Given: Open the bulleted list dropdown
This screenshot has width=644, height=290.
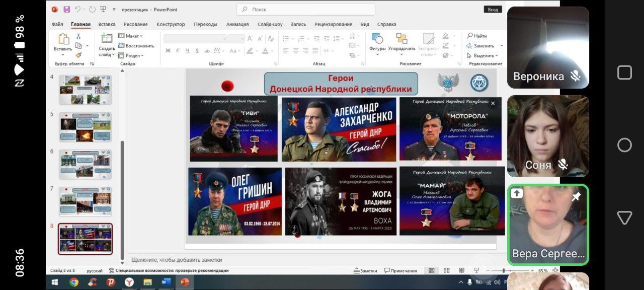Looking at the screenshot, I should pos(292,38).
